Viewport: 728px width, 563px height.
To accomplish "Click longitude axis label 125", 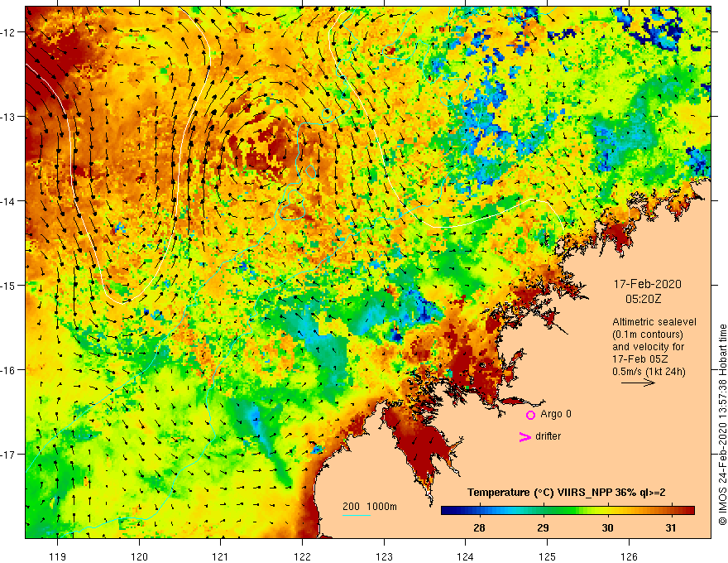I will (x=547, y=556).
